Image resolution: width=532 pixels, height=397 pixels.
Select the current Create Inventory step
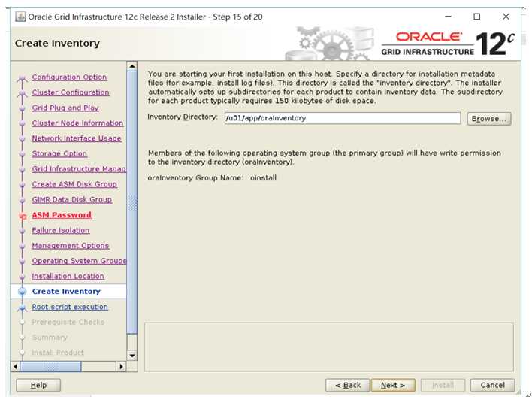(66, 292)
